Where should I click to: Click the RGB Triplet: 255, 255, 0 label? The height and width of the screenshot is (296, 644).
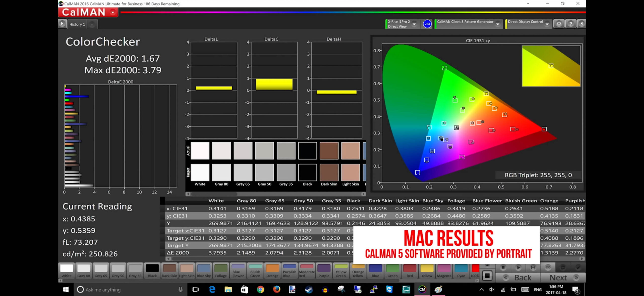(538, 175)
